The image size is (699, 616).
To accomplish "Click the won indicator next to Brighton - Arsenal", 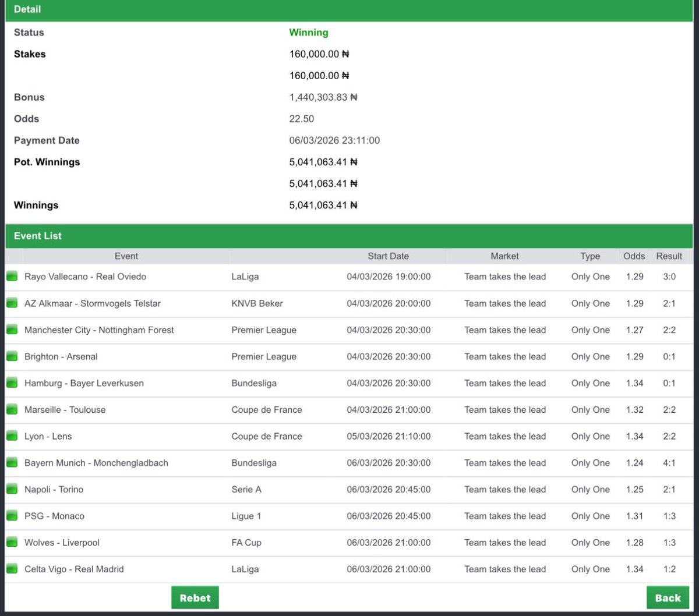I will pos(12,356).
